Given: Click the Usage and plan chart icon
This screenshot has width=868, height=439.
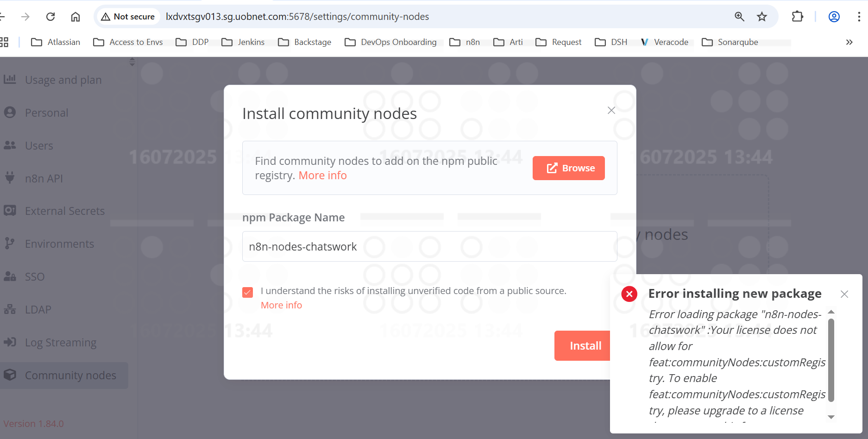Looking at the screenshot, I should click(x=10, y=79).
